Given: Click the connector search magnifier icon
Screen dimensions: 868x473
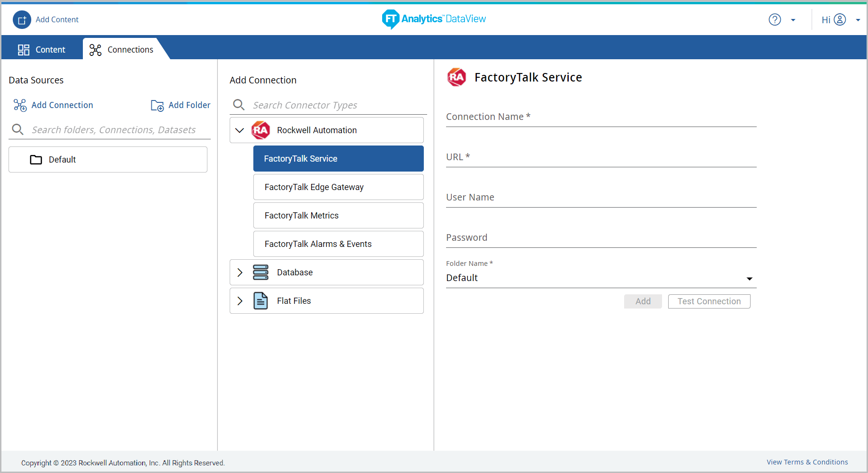Looking at the screenshot, I should pos(239,105).
